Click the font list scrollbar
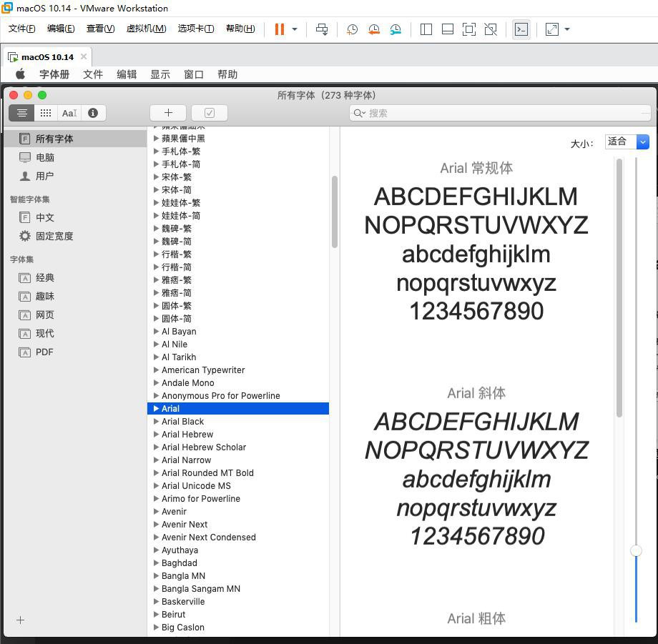Screen dimensions: 658x644 tap(335, 212)
